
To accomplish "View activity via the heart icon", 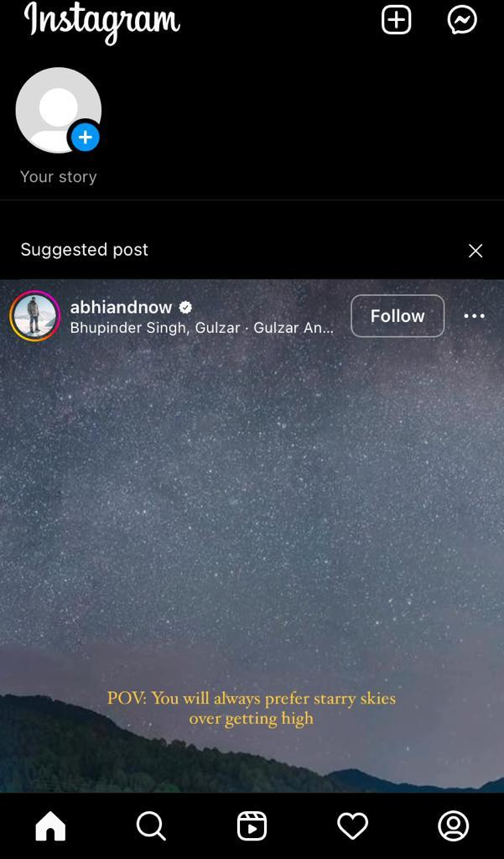I will tap(352, 825).
